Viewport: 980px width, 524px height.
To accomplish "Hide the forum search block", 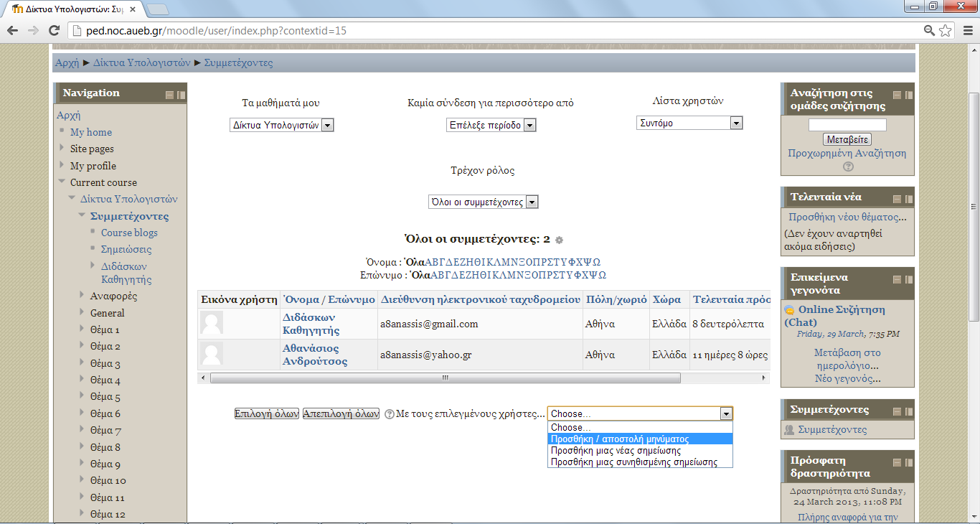I will (897, 95).
